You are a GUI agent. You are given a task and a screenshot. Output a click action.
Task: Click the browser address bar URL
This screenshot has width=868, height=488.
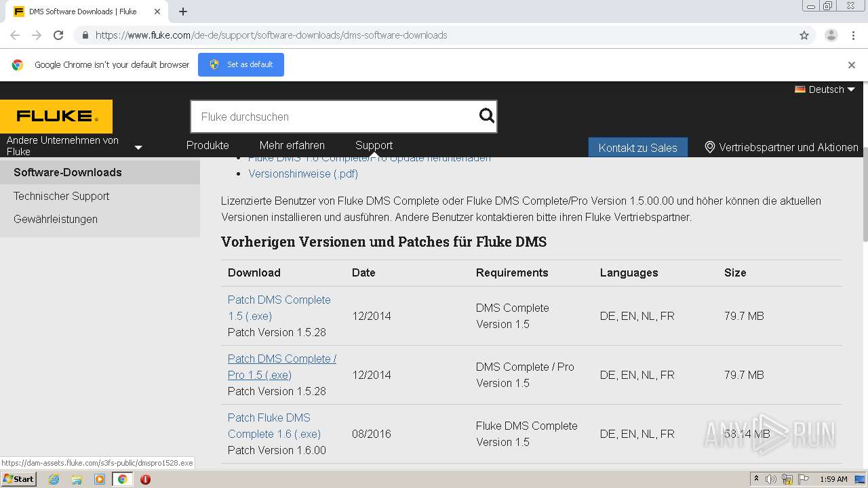pyautogui.click(x=271, y=35)
